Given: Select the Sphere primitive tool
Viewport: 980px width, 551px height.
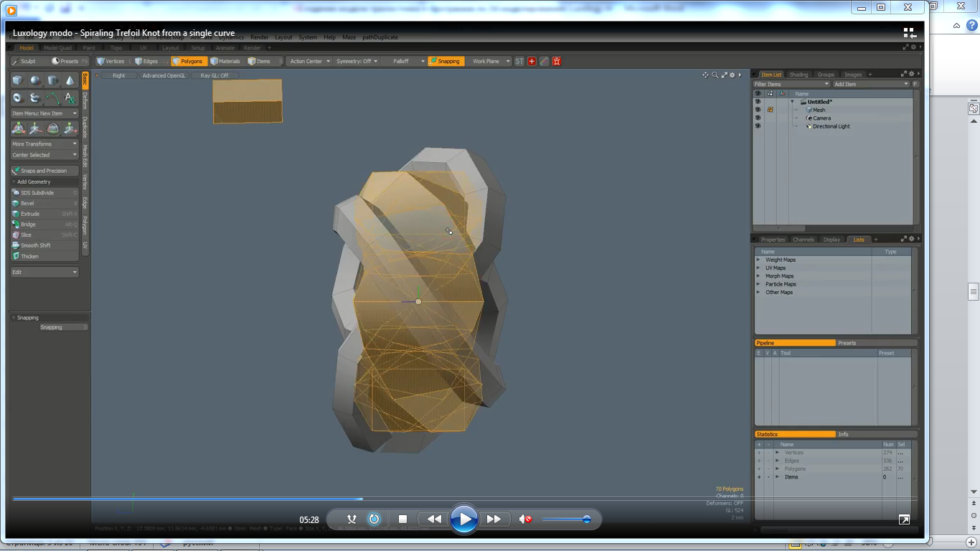Looking at the screenshot, I should tap(35, 80).
